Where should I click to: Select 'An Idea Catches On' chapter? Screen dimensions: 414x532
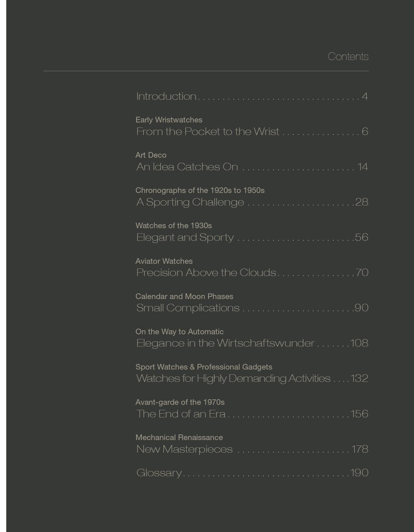point(187,167)
